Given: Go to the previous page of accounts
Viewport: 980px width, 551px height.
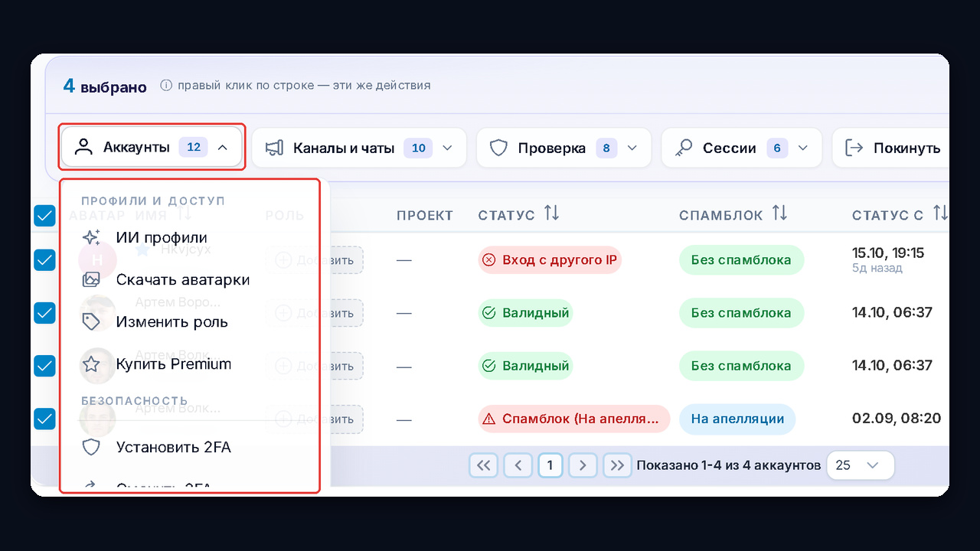Looking at the screenshot, I should point(518,465).
